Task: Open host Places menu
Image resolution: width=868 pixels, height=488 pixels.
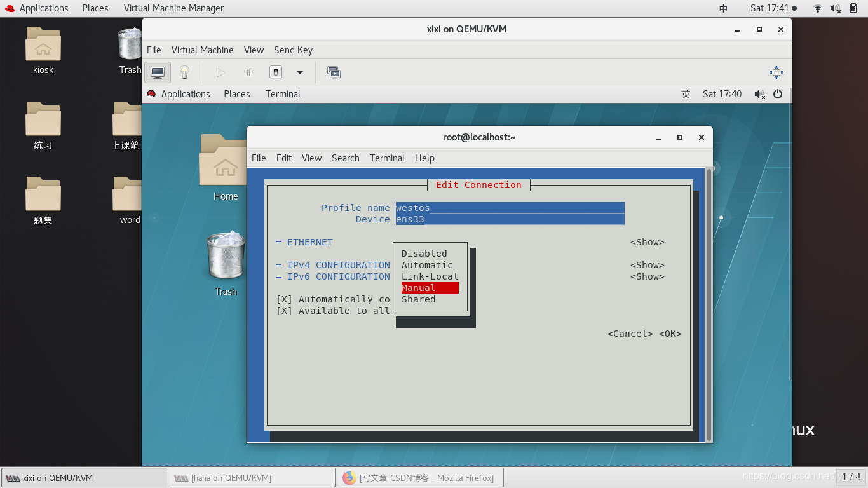Action: click(x=95, y=8)
